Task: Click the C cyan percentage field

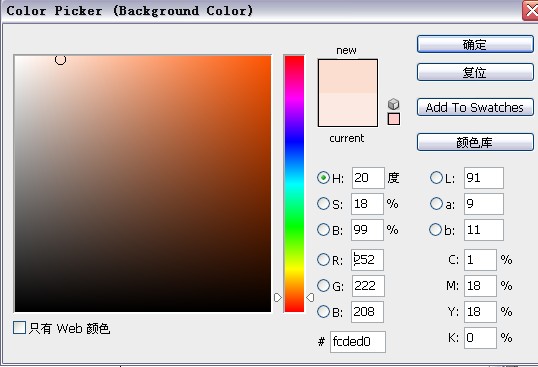Action: coord(480,260)
